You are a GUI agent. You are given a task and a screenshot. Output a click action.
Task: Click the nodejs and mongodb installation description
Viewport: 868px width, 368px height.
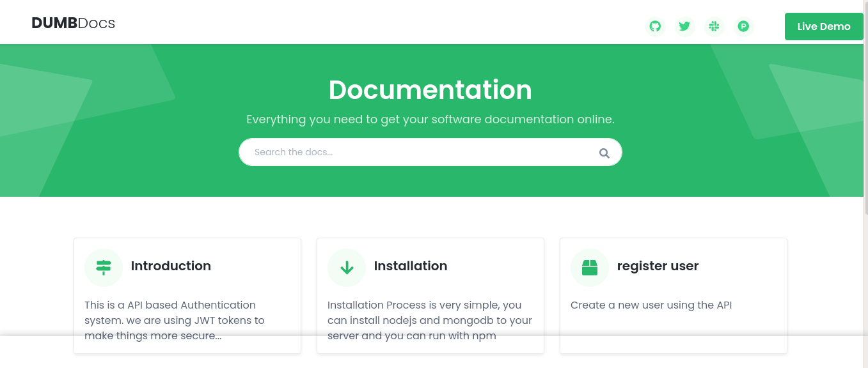[430, 320]
